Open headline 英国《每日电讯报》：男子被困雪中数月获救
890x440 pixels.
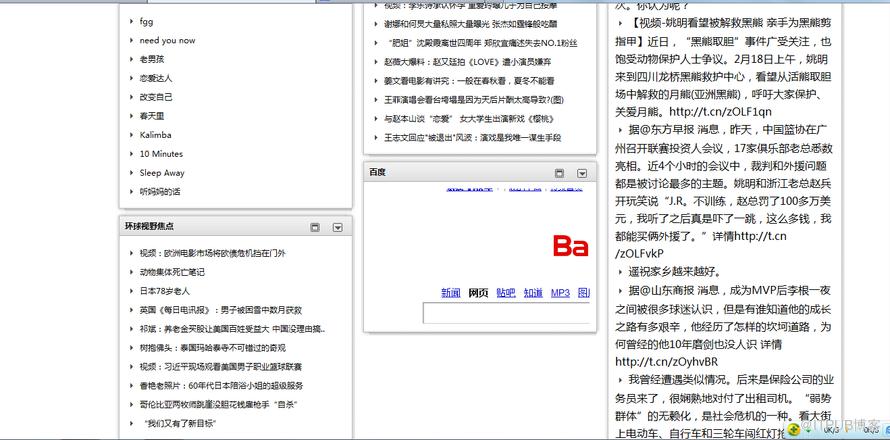click(x=221, y=310)
